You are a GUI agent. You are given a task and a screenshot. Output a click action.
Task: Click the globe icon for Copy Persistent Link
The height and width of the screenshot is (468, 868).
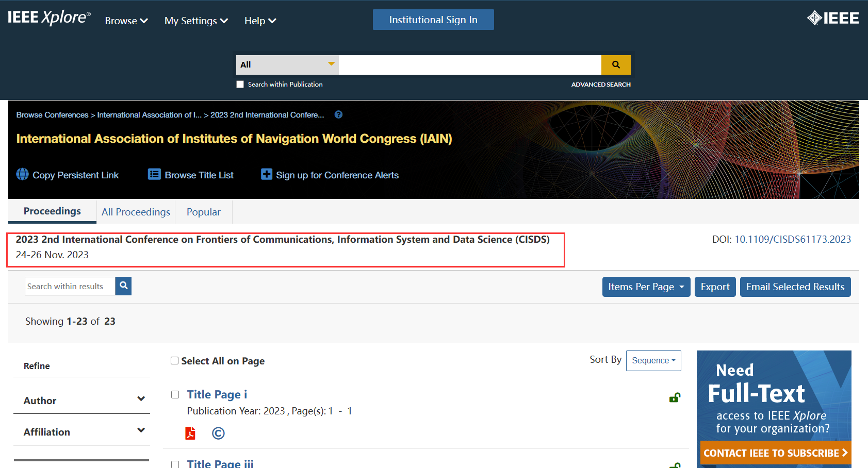[23, 174]
